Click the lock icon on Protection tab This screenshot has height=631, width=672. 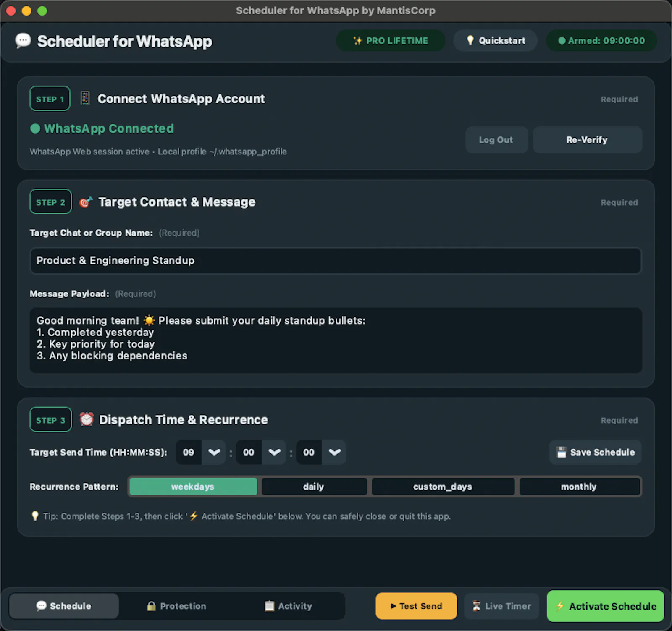tap(151, 606)
